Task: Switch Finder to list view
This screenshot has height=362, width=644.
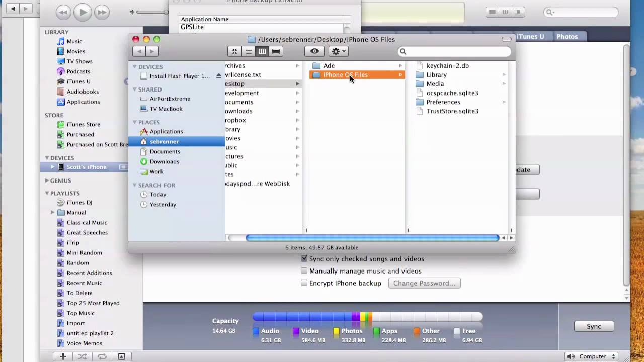Action: (x=249, y=51)
